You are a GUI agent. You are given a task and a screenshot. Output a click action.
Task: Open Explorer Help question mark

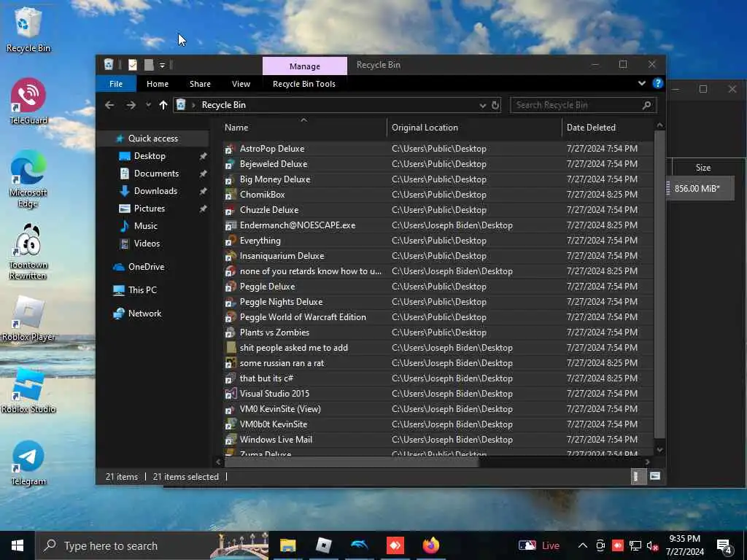[x=658, y=83]
